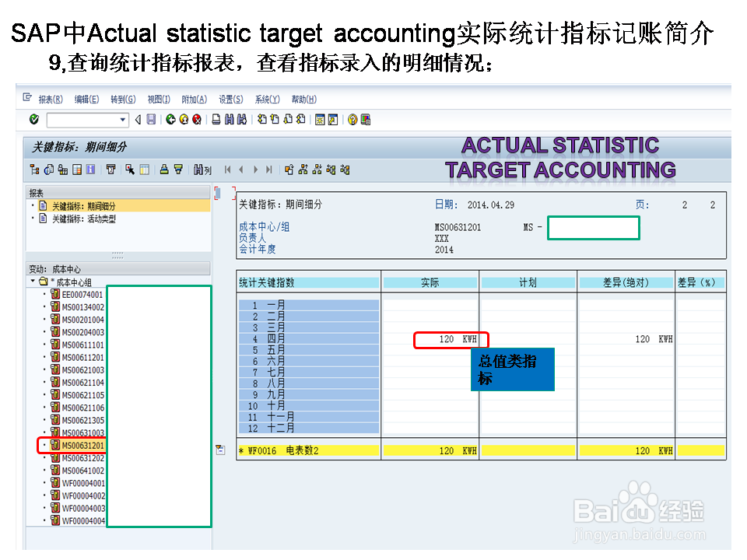Viewport: 747px width, 560px height.
Task: Click the Find Next binoculars icon
Action: tap(242, 120)
